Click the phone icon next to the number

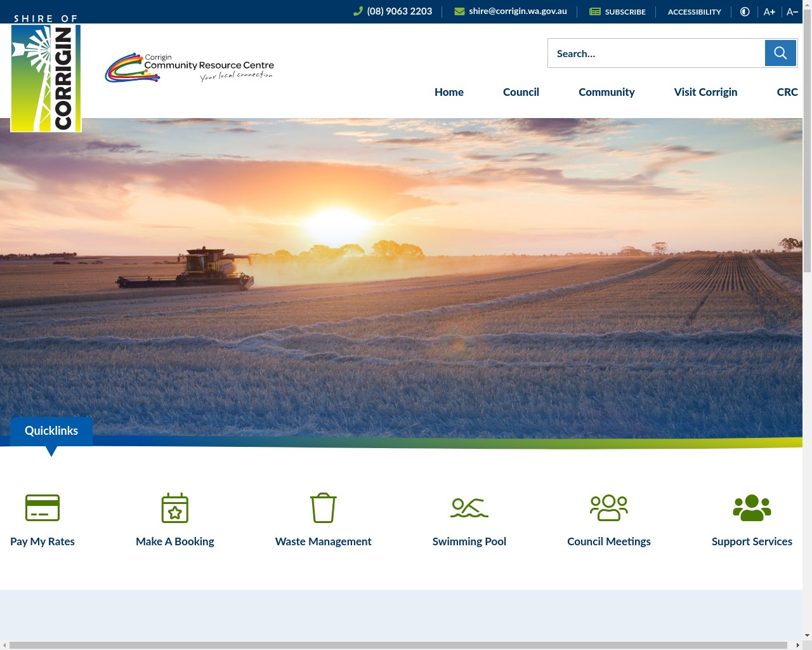point(358,11)
